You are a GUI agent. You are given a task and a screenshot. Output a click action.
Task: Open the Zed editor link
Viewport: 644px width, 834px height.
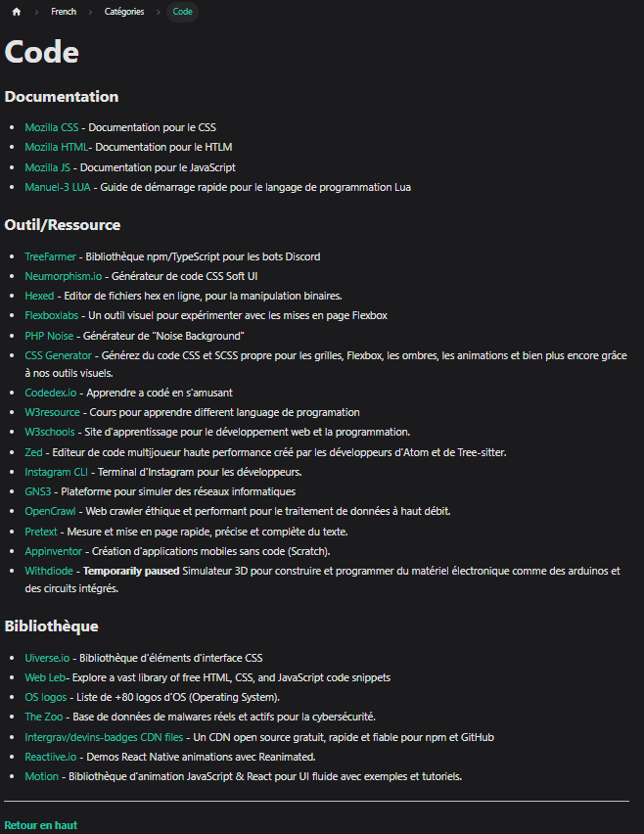pos(33,452)
